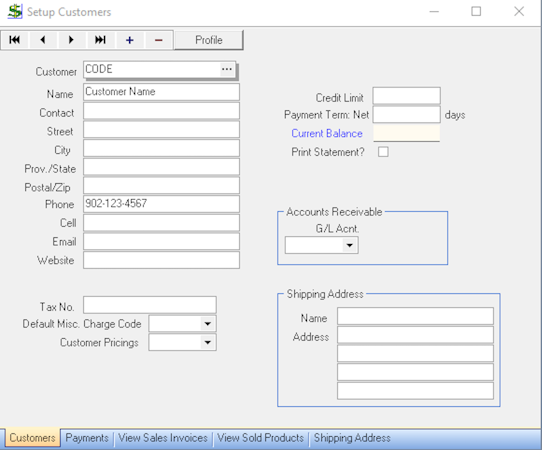Open the Shipping Address tab
The height and width of the screenshot is (450, 542).
[352, 438]
